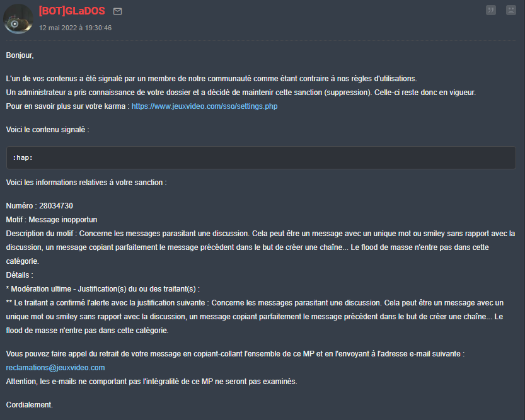Quote this message using the quote icon
525x420 pixels.
491,10
